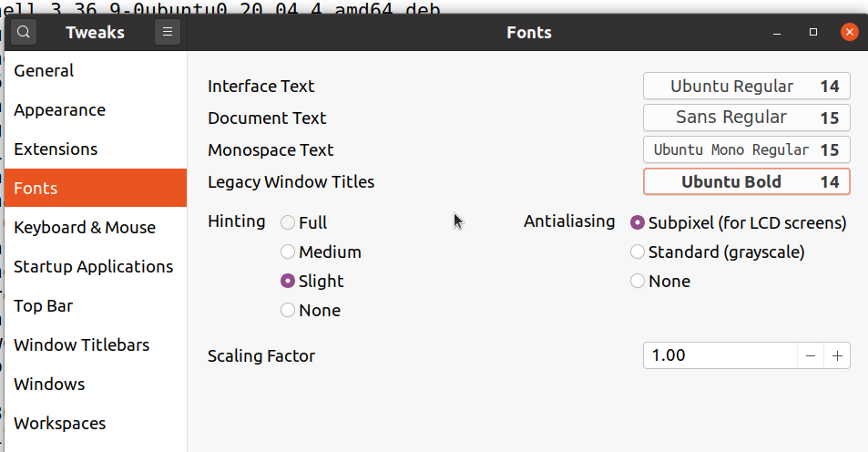Close the Tweaks window

[849, 33]
